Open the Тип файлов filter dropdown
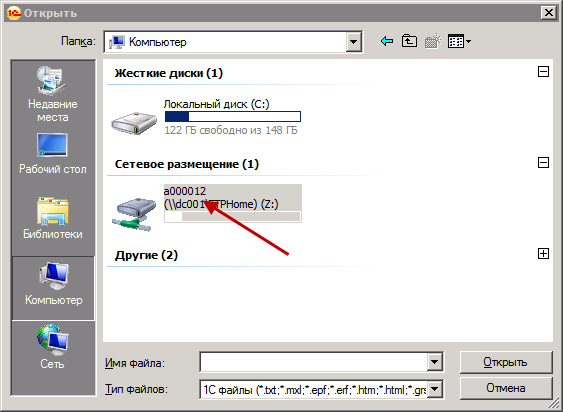 tap(435, 389)
